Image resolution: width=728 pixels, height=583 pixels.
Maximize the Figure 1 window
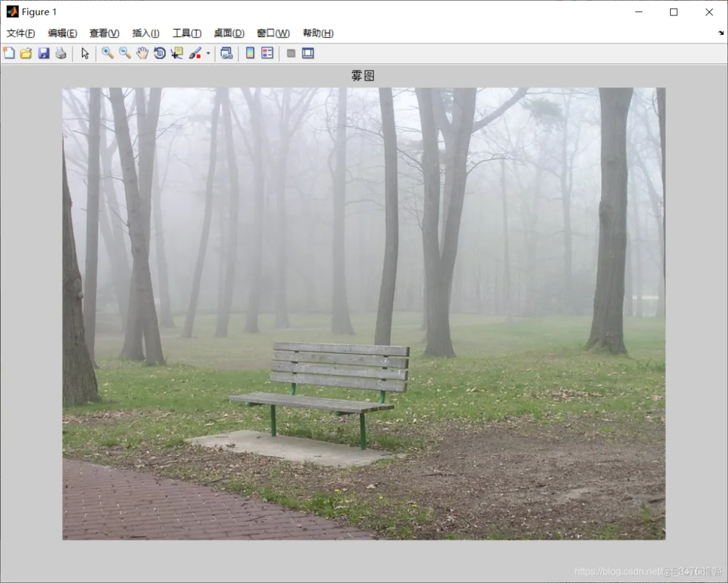[x=674, y=12]
